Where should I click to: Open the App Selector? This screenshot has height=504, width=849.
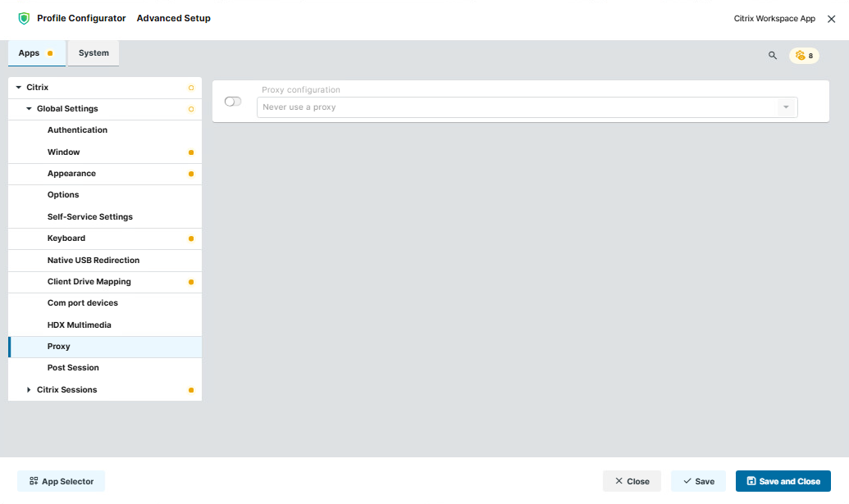tap(62, 481)
